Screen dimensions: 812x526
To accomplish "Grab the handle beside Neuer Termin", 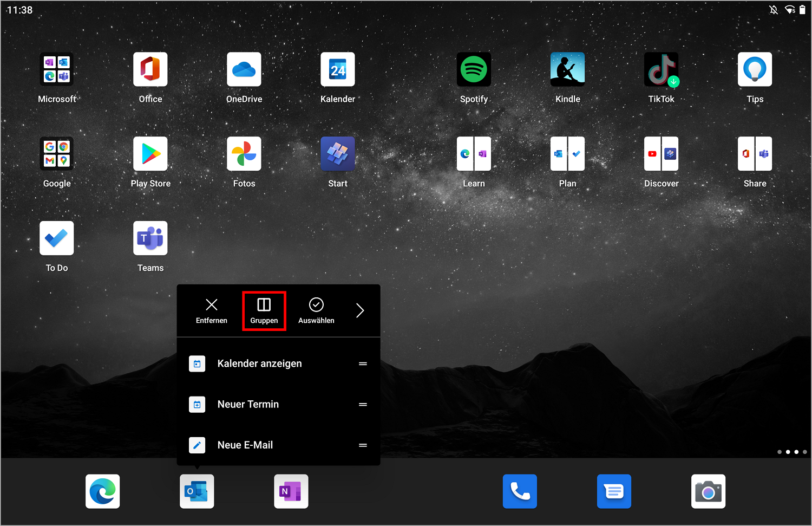I will (363, 404).
